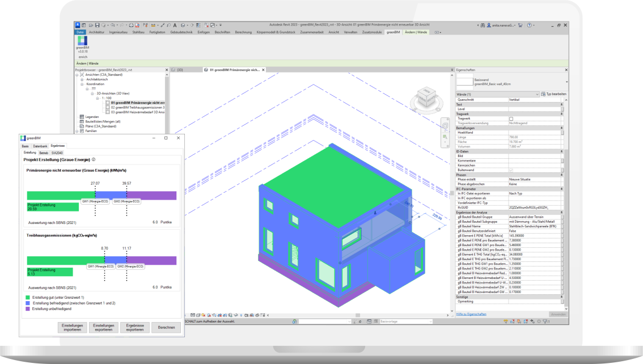643x364 pixels.
Task: Collapse the 3D-Ansichten (3D View) node
Action: [x=92, y=94]
